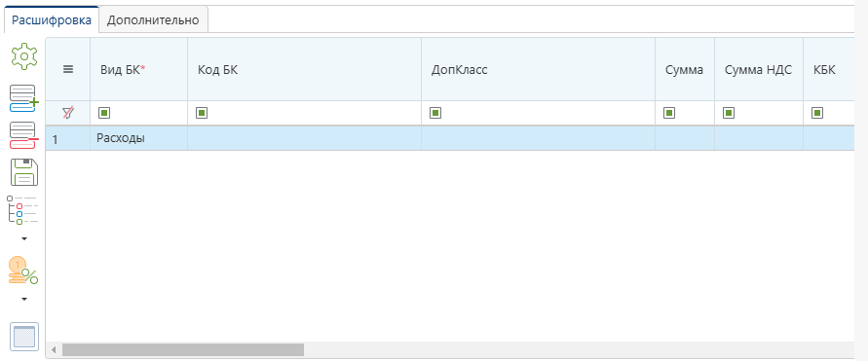Open the hamburger column menu icon
The width and height of the screenshot is (868, 361).
click(68, 70)
